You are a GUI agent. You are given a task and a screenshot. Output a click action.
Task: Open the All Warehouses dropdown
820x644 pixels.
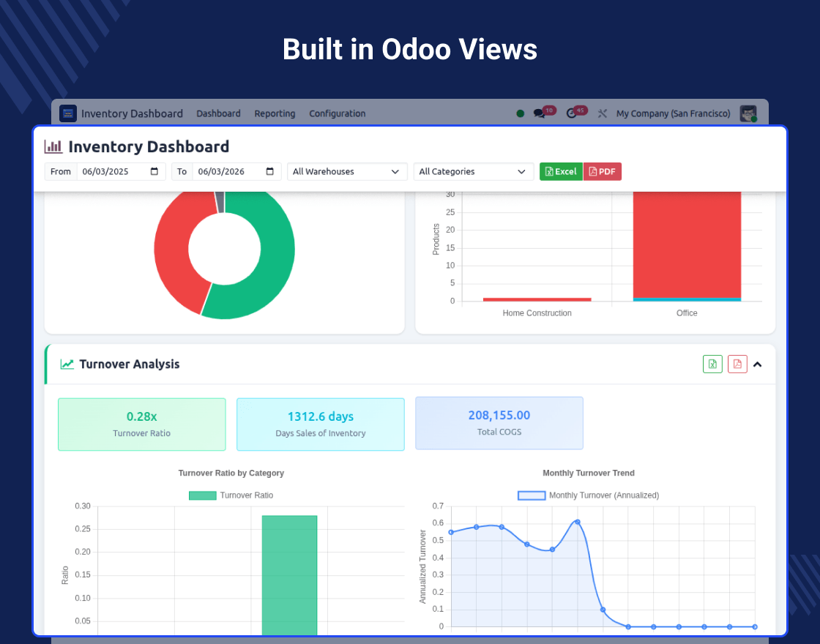coord(347,171)
